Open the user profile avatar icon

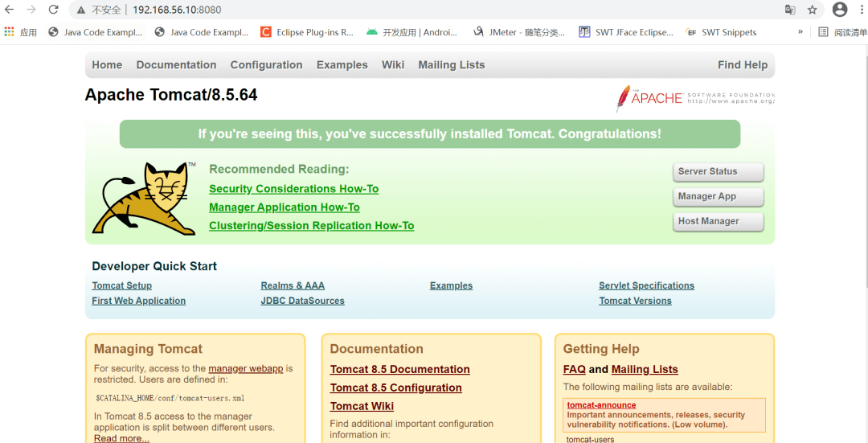coord(840,10)
